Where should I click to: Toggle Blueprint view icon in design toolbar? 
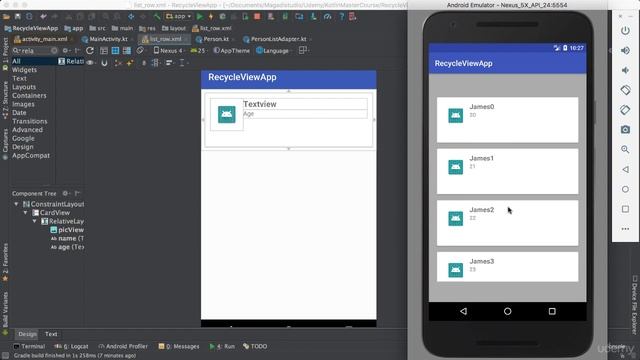pos(116,51)
